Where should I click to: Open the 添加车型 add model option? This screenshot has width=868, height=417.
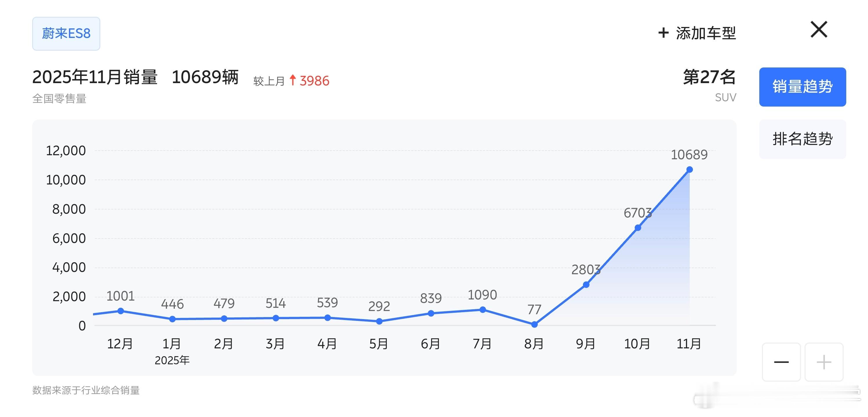[x=705, y=33]
